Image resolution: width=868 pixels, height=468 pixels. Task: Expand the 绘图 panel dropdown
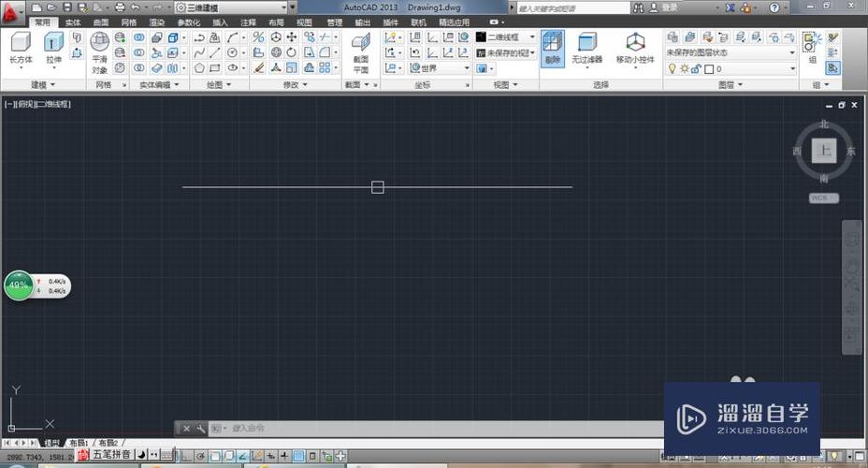pyautogui.click(x=219, y=85)
